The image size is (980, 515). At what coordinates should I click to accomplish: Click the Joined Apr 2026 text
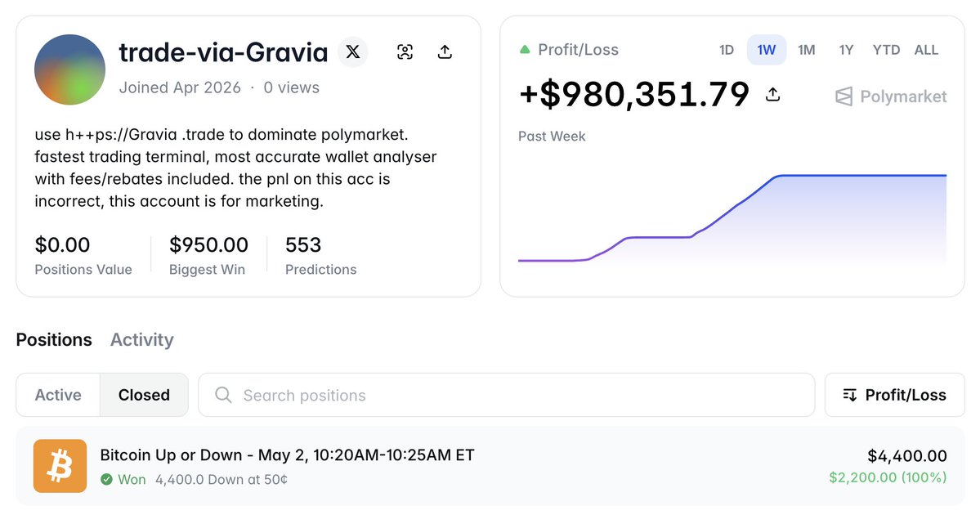[x=180, y=87]
